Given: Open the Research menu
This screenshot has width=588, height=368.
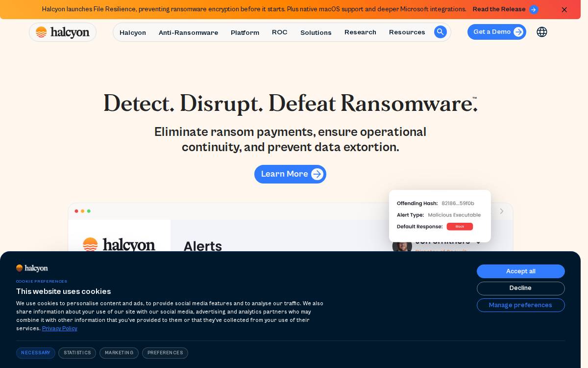Looking at the screenshot, I should pyautogui.click(x=360, y=32).
